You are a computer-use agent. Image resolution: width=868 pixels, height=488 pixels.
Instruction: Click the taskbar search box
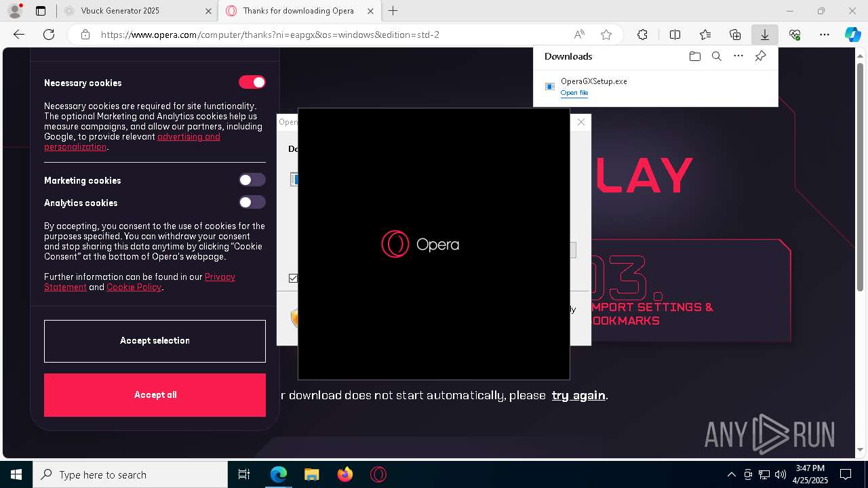tap(130, 474)
